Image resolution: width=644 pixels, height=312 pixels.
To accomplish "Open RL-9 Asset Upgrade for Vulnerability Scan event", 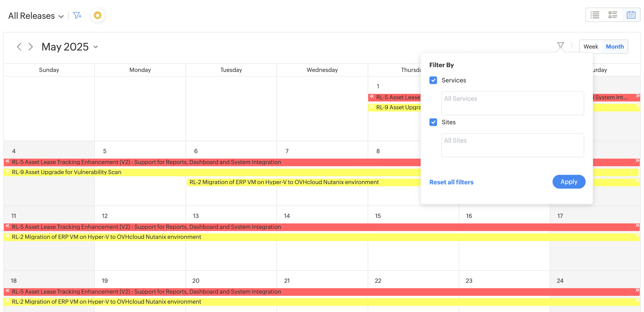I will click(66, 172).
